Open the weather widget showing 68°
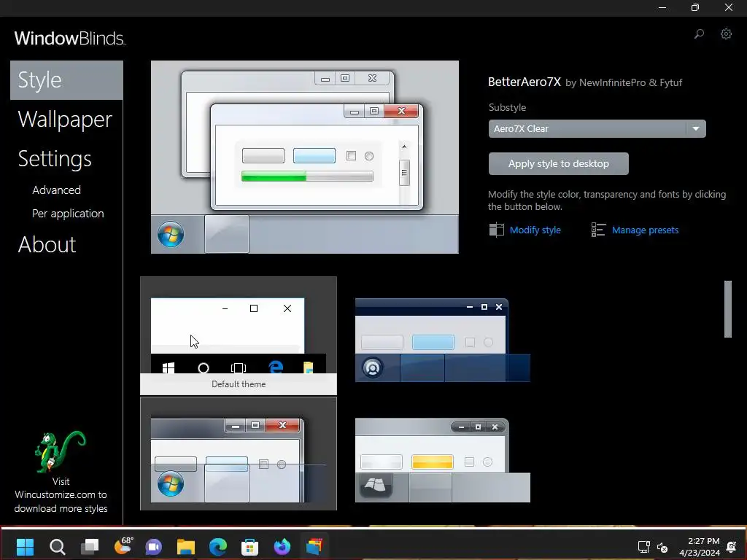The width and height of the screenshot is (747, 560). 123,545
